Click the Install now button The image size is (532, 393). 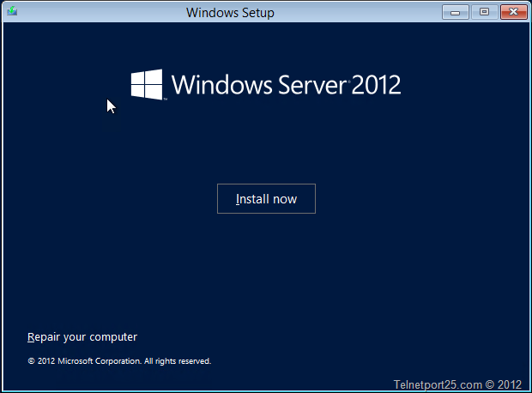pyautogui.click(x=266, y=198)
